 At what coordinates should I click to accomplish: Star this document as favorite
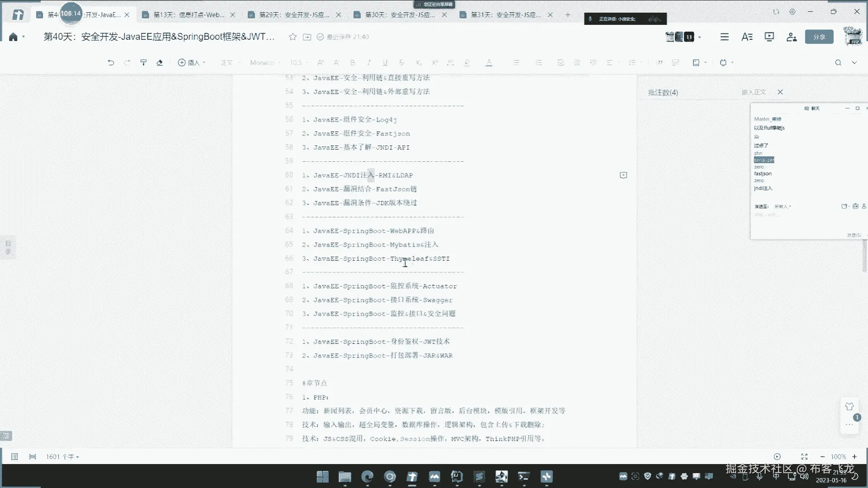pyautogui.click(x=292, y=37)
